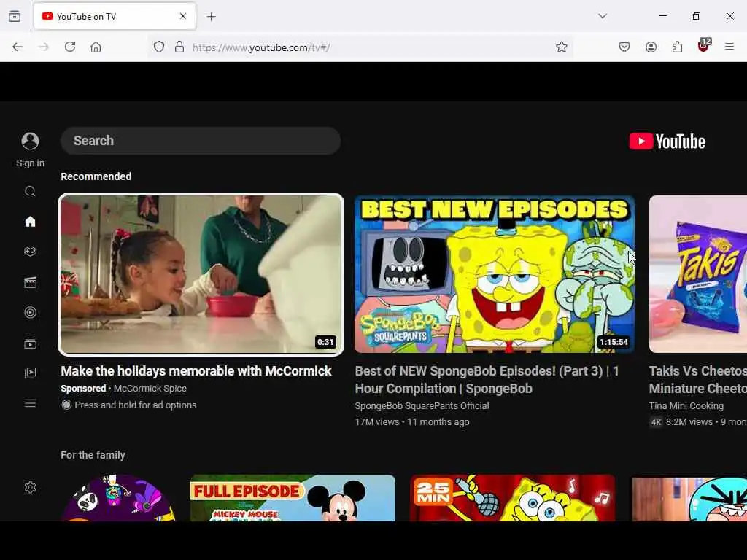
Task: Open the 25 MIN SpongeBob music thumbnail
Action: coord(513,497)
